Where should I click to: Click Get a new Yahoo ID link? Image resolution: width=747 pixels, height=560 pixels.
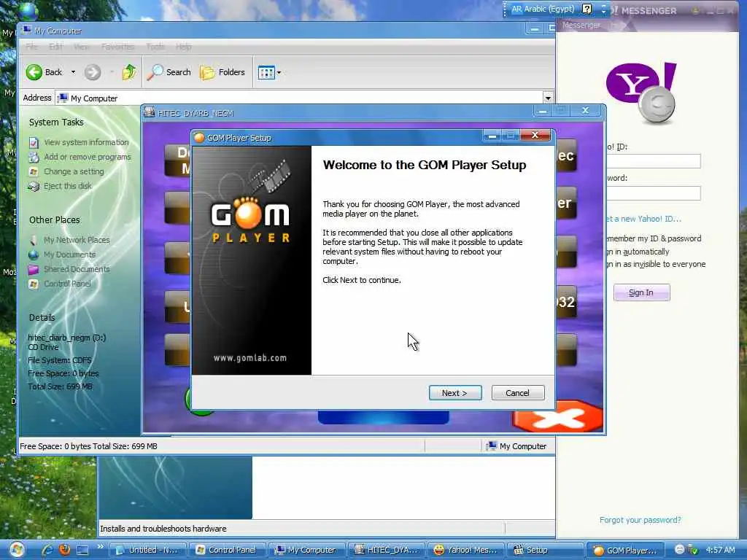pos(643,219)
